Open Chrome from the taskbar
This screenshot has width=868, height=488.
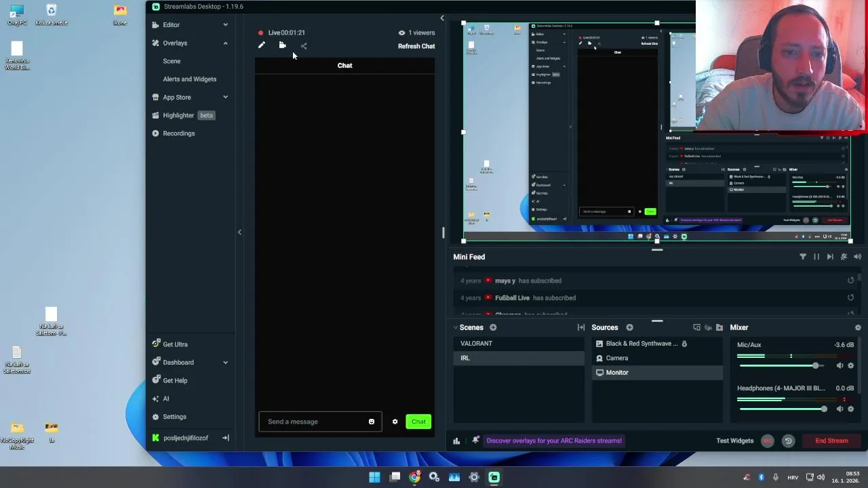click(414, 477)
